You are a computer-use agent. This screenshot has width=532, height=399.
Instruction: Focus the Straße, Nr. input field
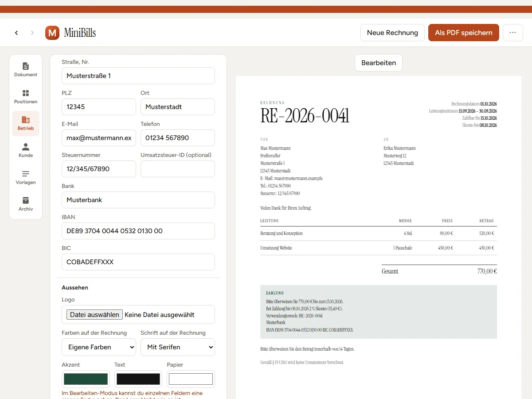(x=138, y=76)
